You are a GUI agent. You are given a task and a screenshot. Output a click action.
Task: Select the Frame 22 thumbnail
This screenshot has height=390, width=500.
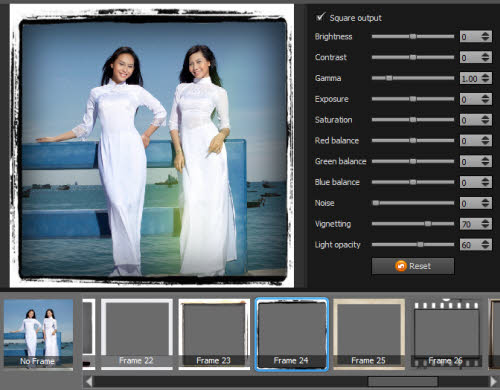pos(137,334)
